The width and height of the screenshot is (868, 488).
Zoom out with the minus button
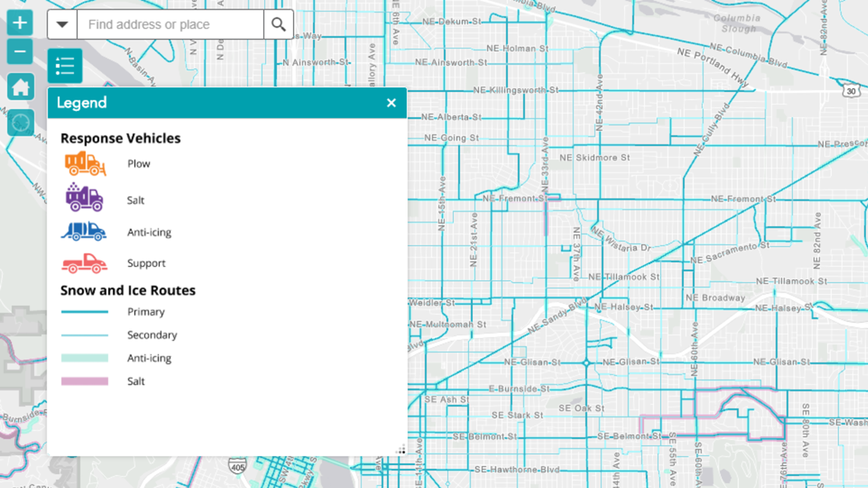20,52
